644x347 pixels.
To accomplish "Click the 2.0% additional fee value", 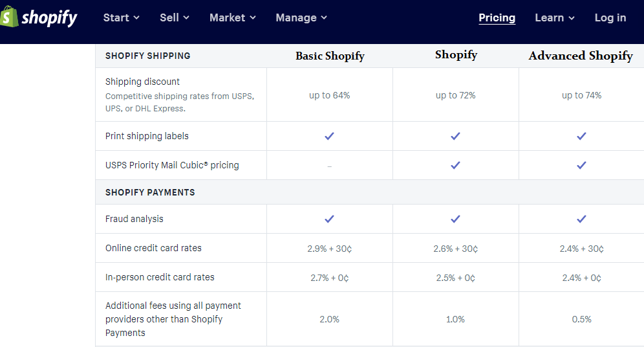I will pos(329,319).
